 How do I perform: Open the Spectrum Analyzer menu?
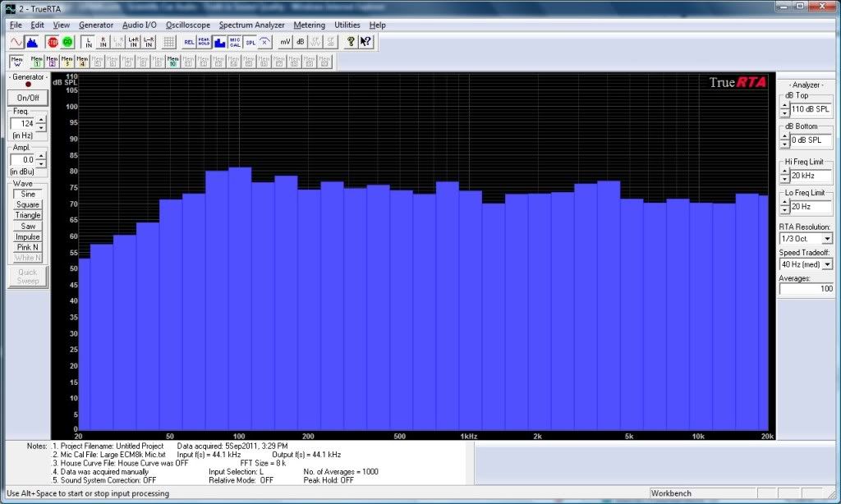click(x=251, y=25)
